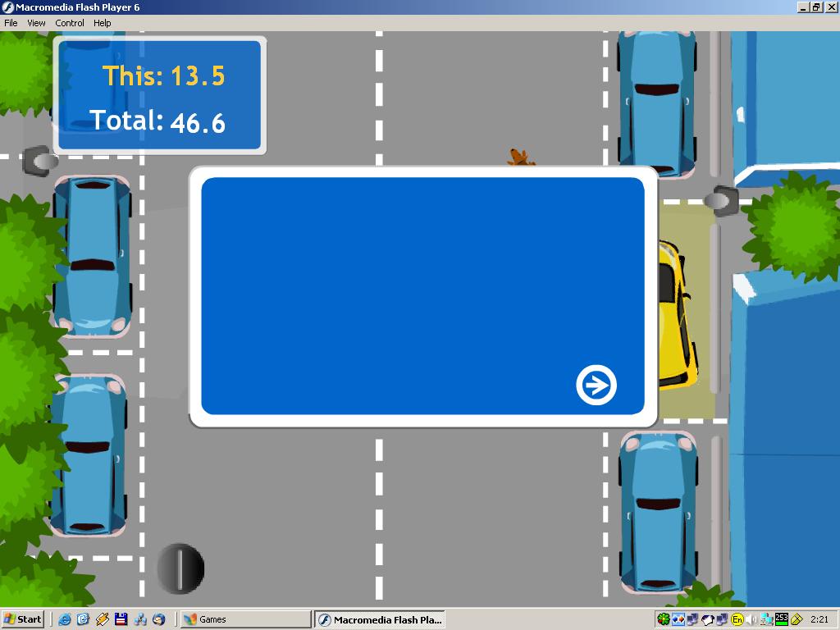Launch Thunderbird from quick launch
Screen dimensions: 840x630
pos(158,619)
